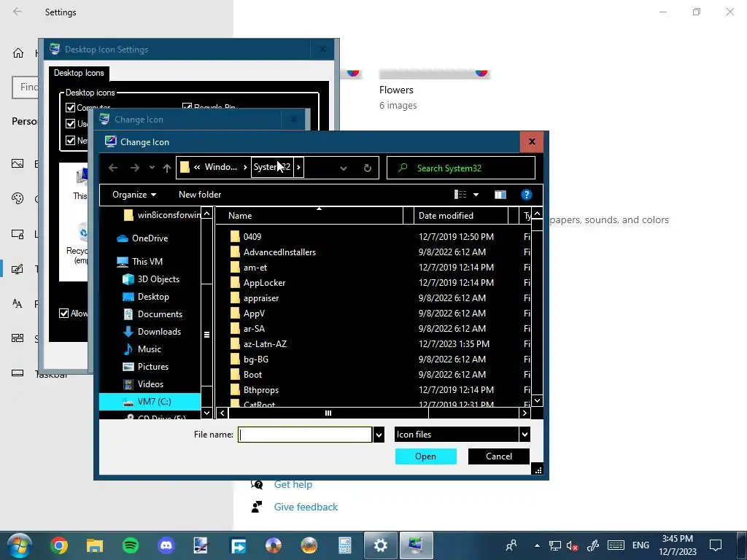The width and height of the screenshot is (747, 560).
Task: Sort files by Date modified column
Action: pos(461,216)
